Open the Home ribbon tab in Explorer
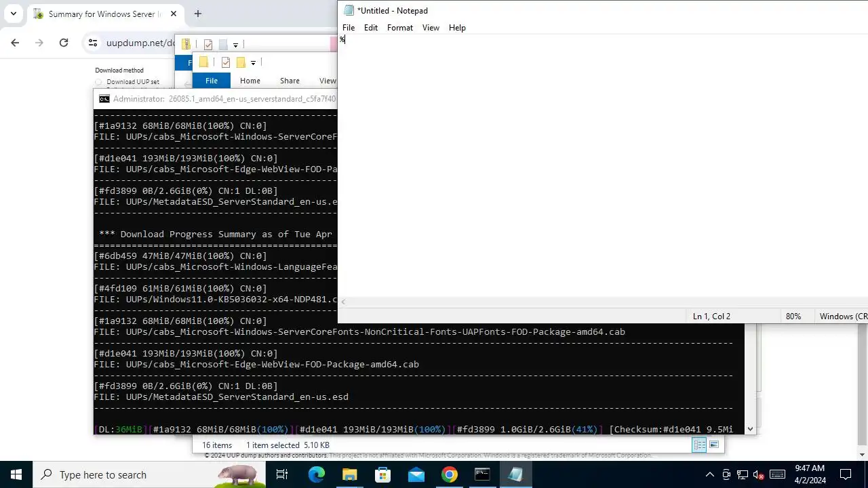 point(250,81)
